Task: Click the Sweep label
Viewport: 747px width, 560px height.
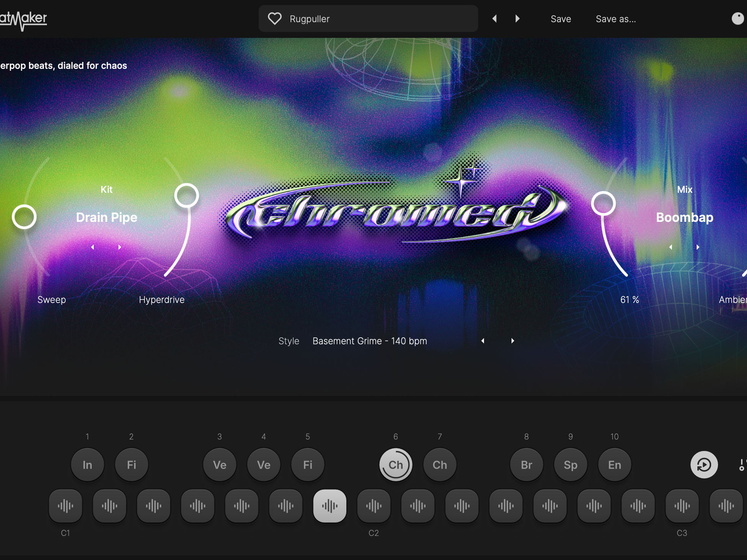Action: (x=52, y=300)
